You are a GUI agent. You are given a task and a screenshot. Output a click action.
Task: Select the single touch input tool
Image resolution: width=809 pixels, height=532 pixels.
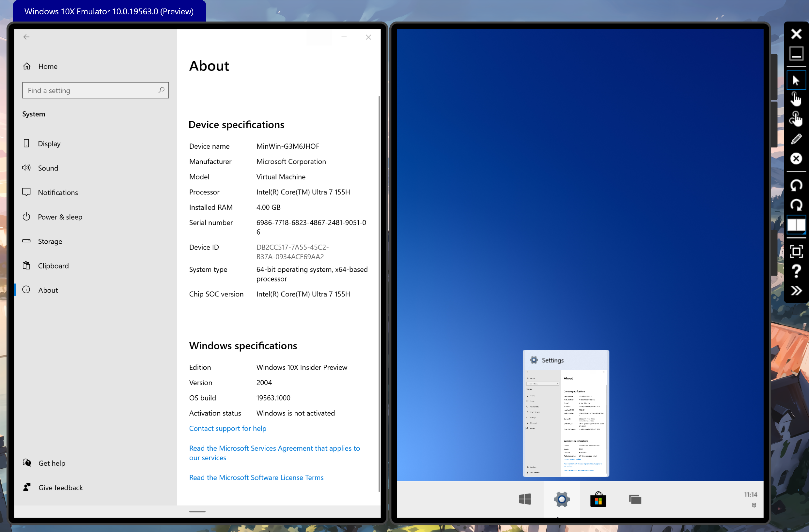tap(796, 99)
